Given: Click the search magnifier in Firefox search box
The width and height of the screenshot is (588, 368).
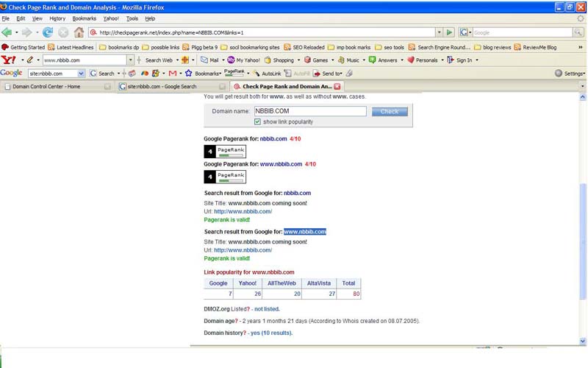Looking at the screenshot, I should click(578, 32).
